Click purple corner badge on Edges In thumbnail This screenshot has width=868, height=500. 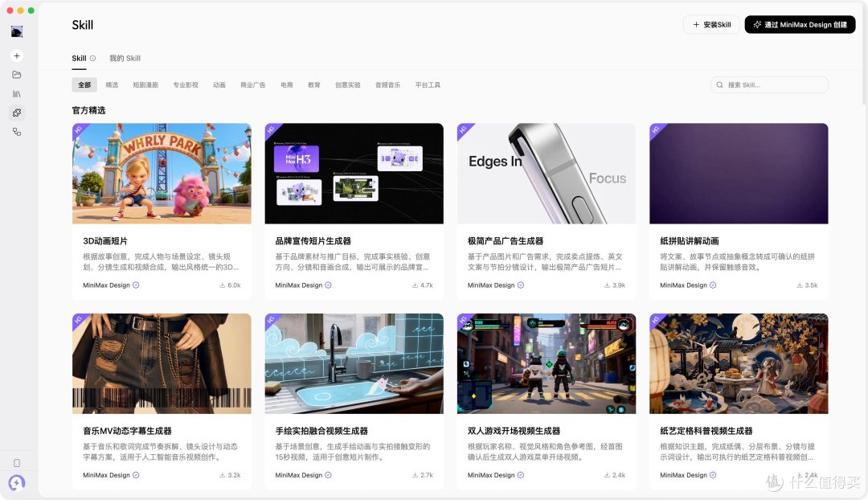tap(464, 130)
